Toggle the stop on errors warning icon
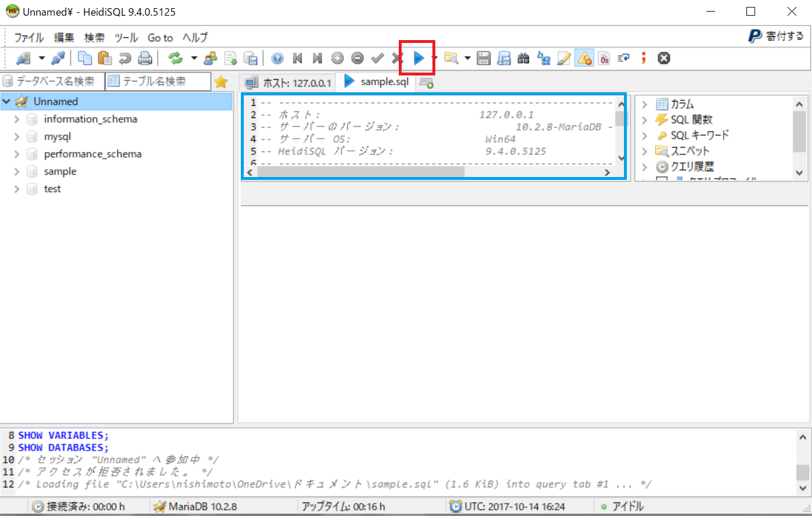Viewport: 812px width, 516px height. click(584, 58)
